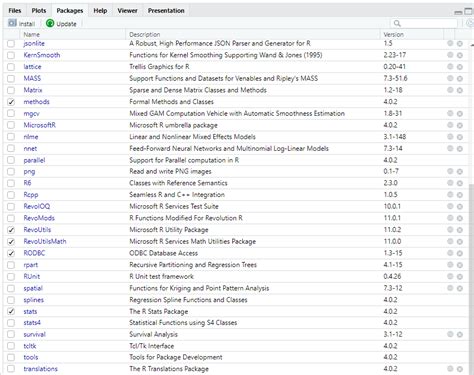Click the Install packages button
Screen dimensions: 474x375
pos(21,23)
